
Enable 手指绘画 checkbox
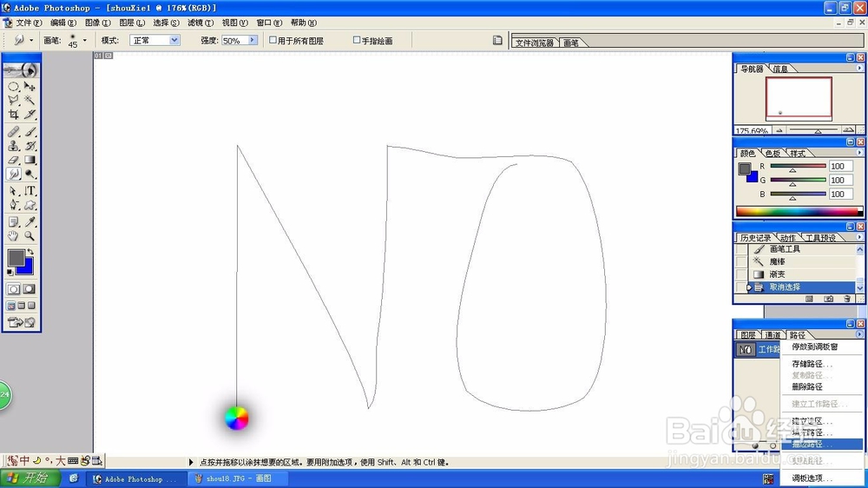(357, 40)
